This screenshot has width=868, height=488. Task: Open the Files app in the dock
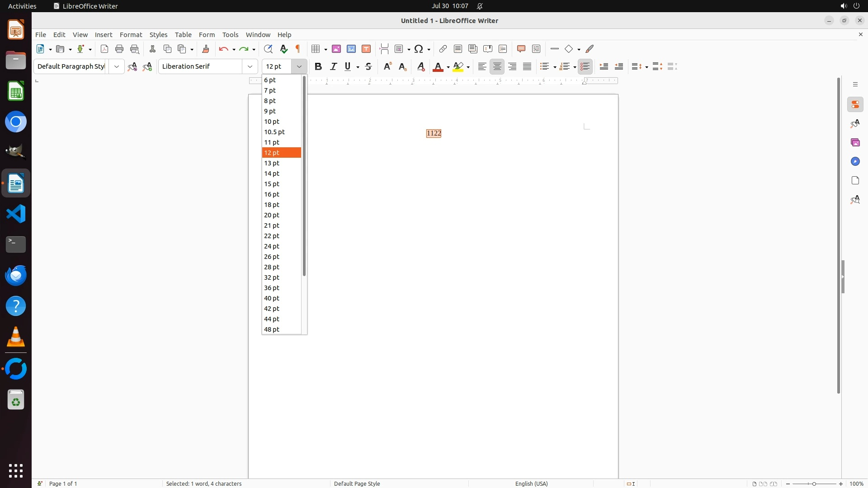(x=16, y=61)
